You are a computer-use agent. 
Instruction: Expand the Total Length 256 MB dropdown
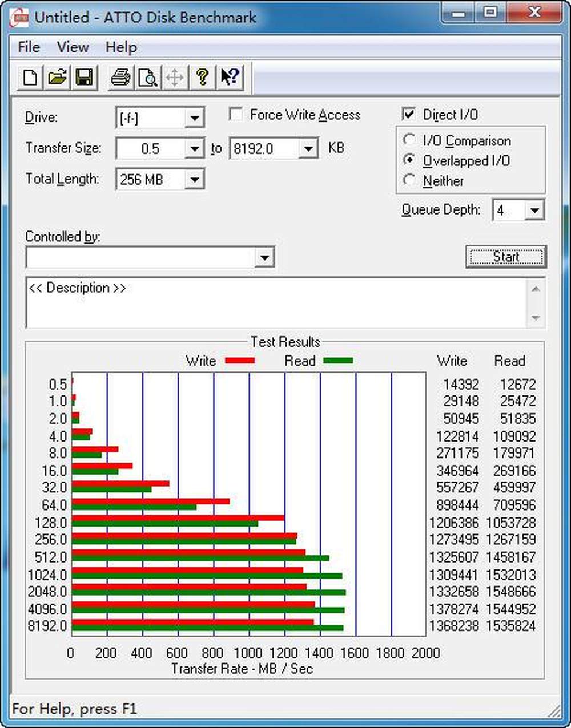195,180
